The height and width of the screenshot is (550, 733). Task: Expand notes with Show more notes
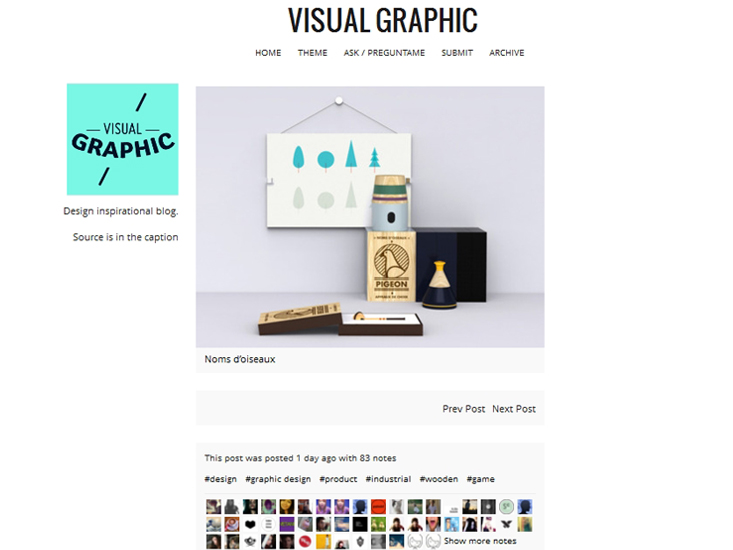[x=480, y=541]
